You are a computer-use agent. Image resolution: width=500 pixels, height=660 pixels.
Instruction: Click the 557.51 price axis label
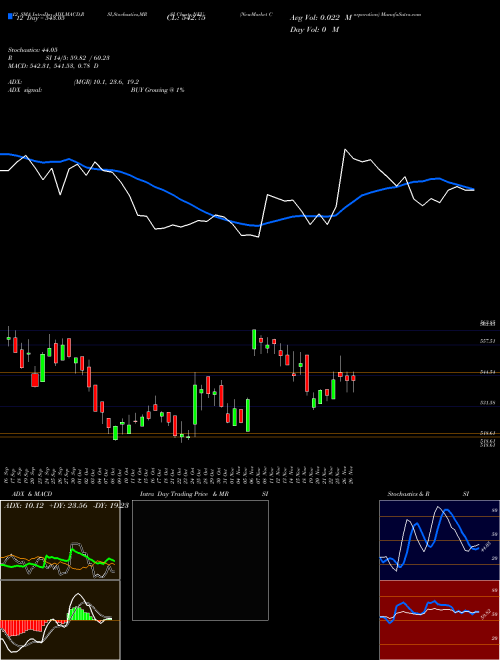488,341
